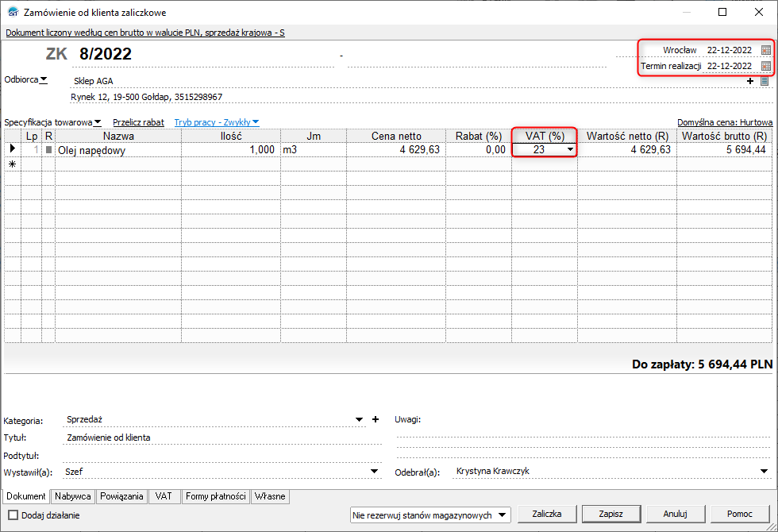The height and width of the screenshot is (532, 778).
Task: Expand the Specyfikacja towarowa menu
Action: 52,122
